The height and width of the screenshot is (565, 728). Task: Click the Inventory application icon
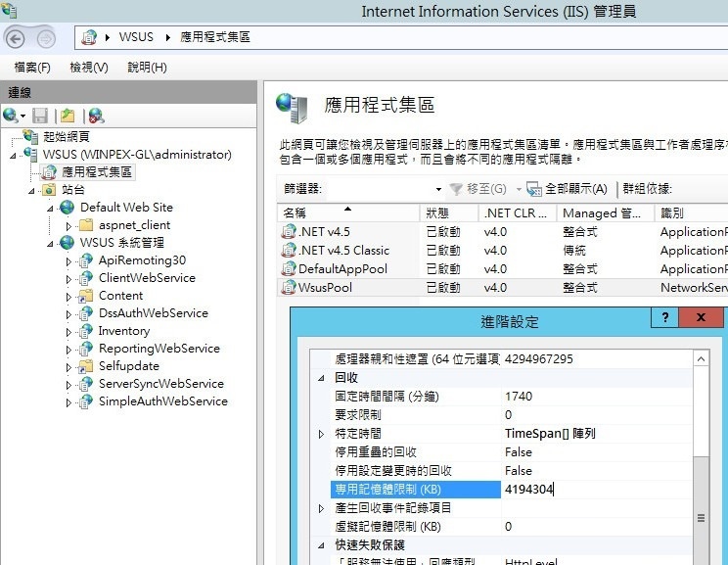(85, 331)
